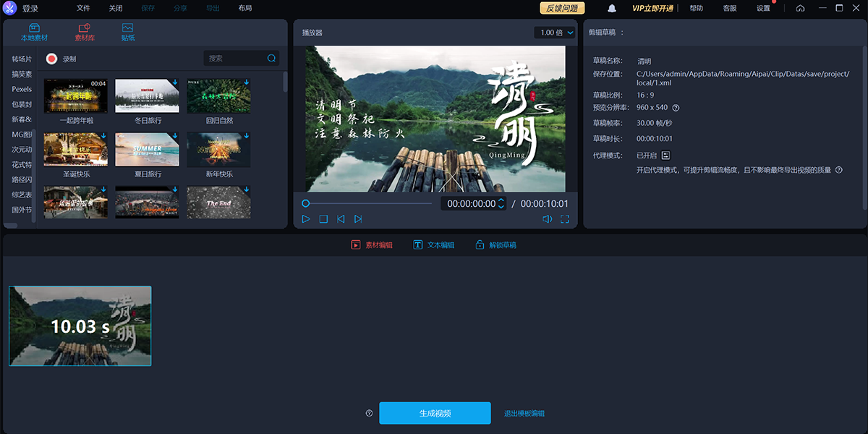The height and width of the screenshot is (434, 868).
Task: Step to the next frame
Action: click(358, 219)
